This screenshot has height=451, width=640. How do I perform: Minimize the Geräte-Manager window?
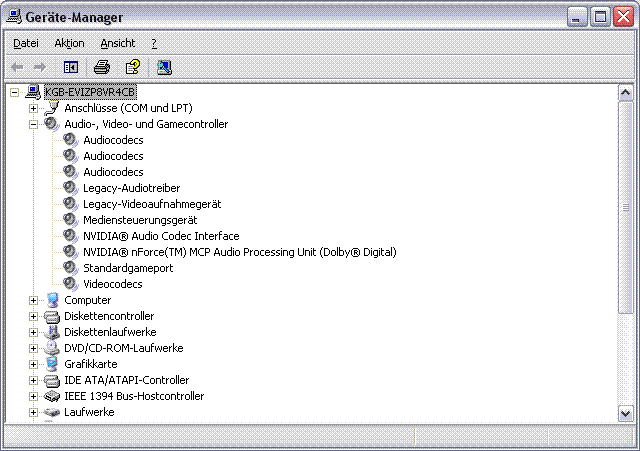pos(577,17)
